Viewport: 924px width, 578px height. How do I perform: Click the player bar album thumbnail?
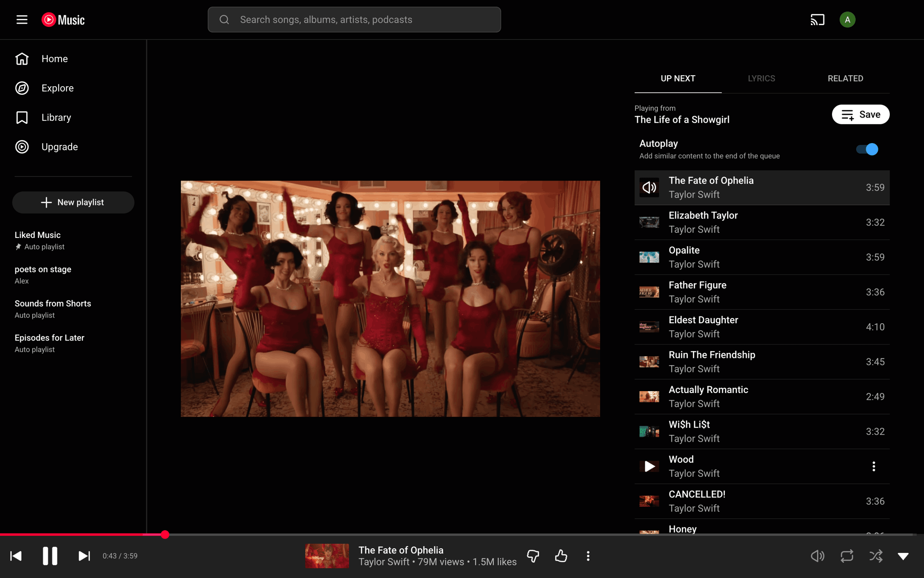[327, 556]
